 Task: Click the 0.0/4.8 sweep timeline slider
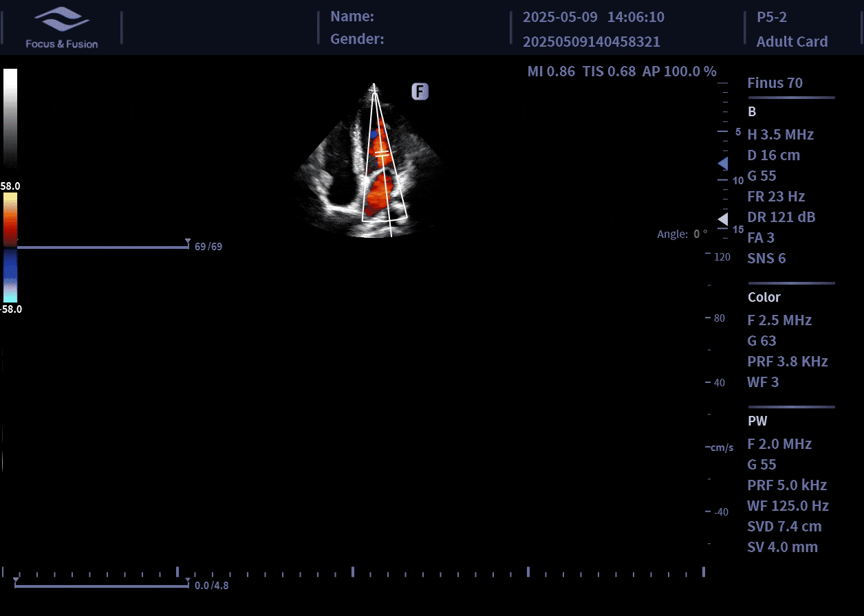(x=102, y=585)
